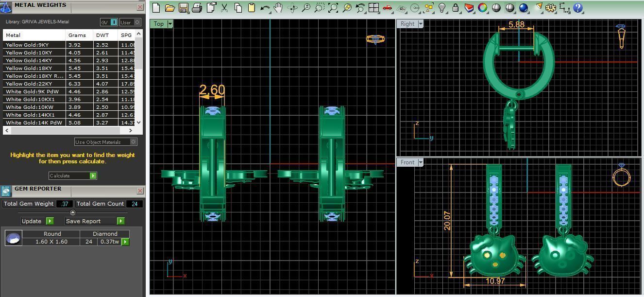Image resolution: width=644 pixels, height=297 pixels.
Task: Open the Right viewport dropdown menu
Action: point(421,24)
